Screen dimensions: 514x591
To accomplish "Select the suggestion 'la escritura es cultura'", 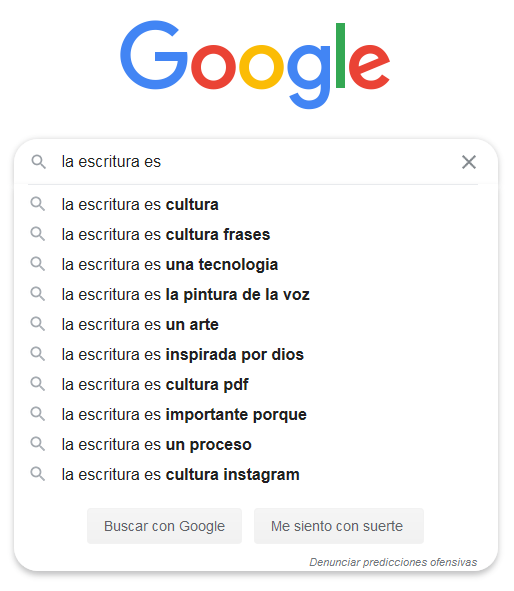I will coord(256,204).
